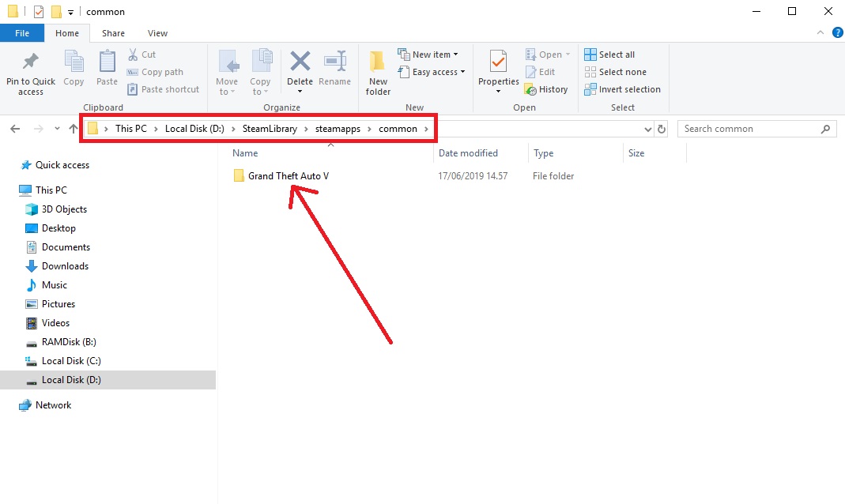Open Properties of selected item

tap(499, 67)
